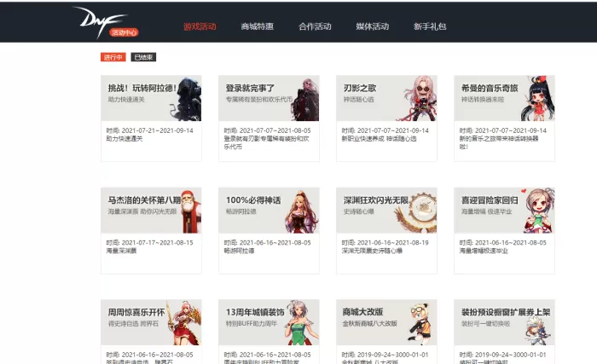Open the 100%必得神话 event banner
597x364 pixels.
click(x=269, y=211)
